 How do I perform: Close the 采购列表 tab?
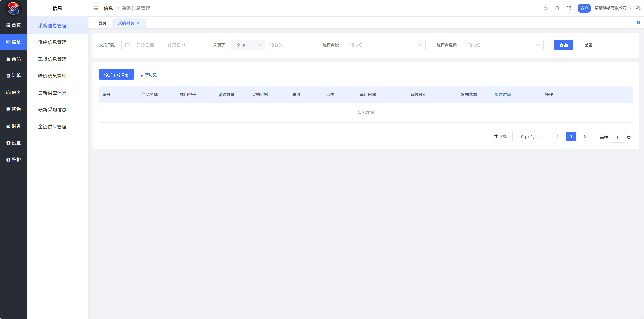pyautogui.click(x=138, y=23)
